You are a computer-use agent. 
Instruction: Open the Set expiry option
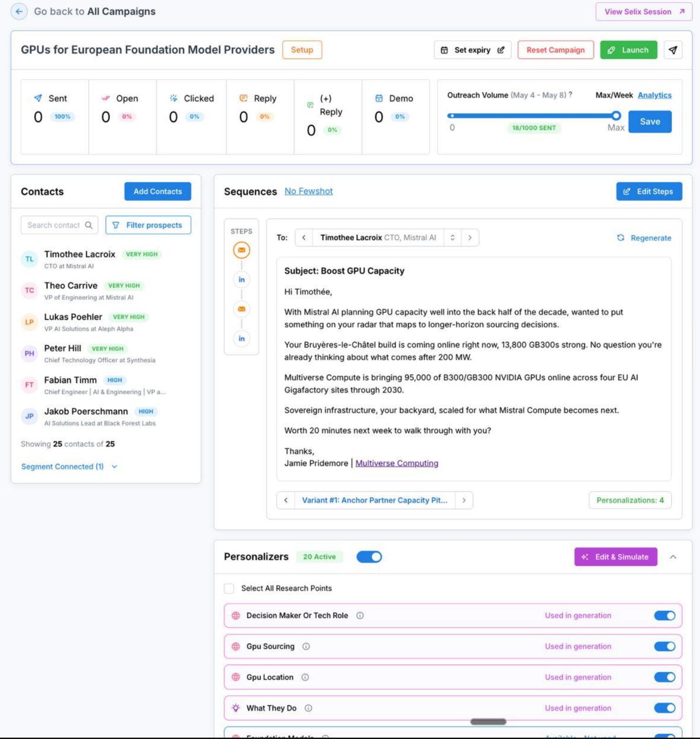[472, 50]
